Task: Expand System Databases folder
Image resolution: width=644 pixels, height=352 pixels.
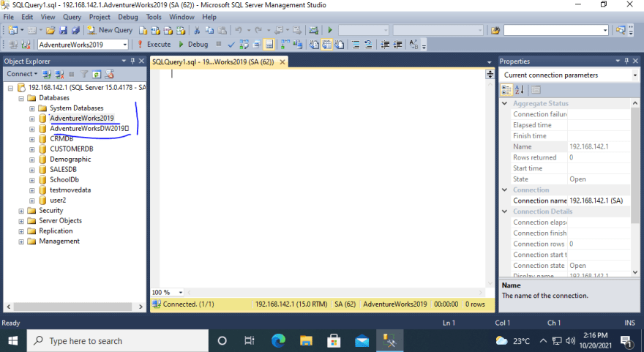Action: 32,108
